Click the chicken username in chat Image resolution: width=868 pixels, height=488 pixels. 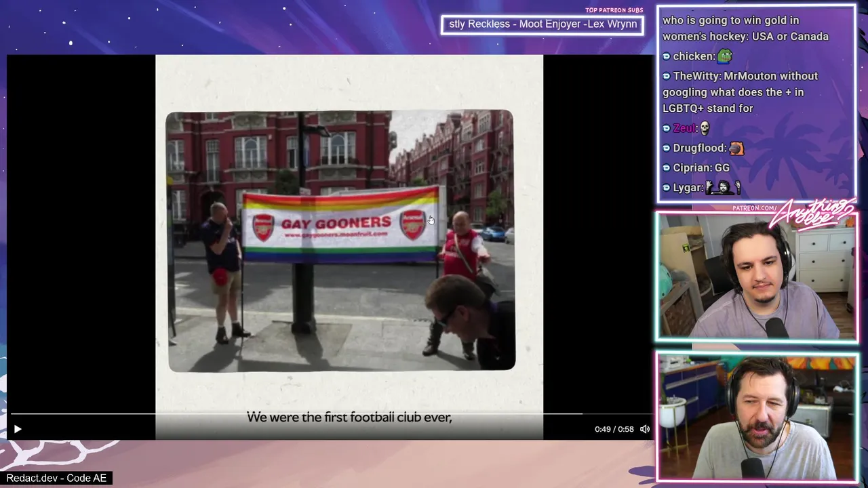coord(694,56)
